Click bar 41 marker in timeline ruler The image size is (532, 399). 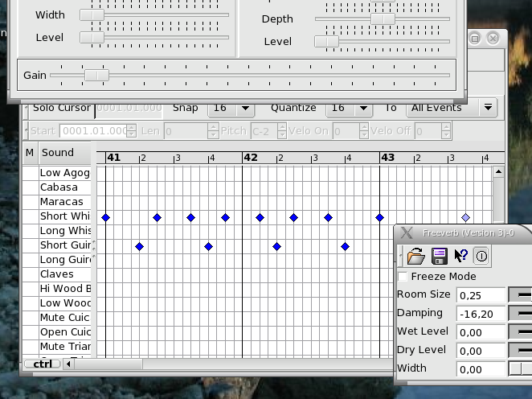click(x=113, y=158)
